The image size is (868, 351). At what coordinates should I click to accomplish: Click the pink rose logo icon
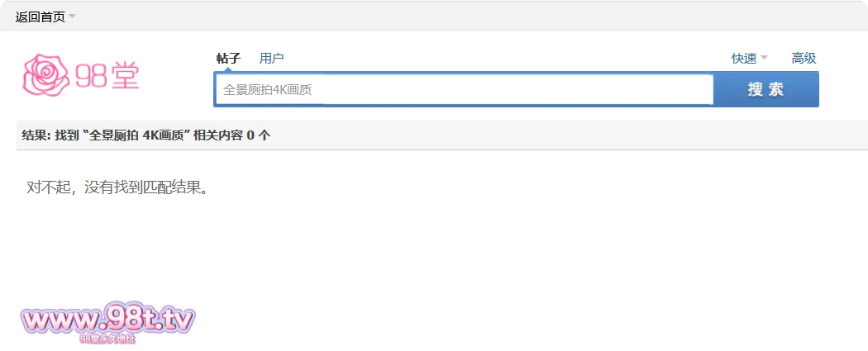(44, 75)
